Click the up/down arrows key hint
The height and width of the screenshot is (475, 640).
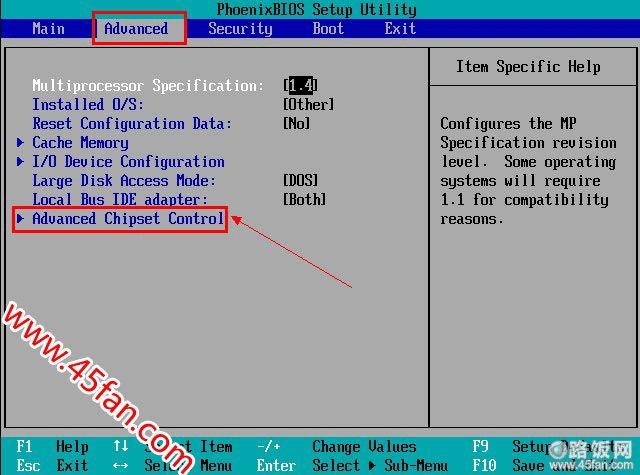pyautogui.click(x=121, y=446)
